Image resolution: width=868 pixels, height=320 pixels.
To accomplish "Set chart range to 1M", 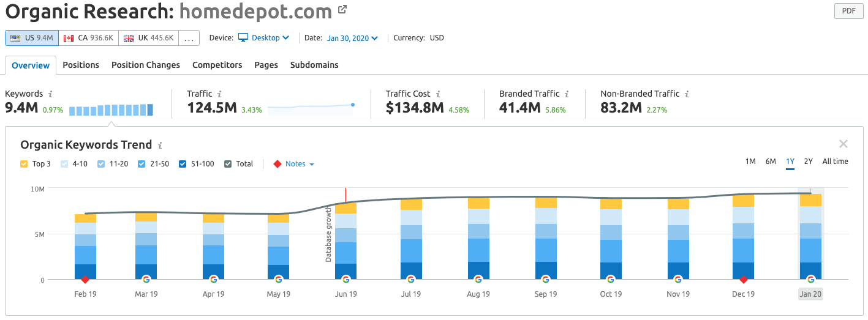I will click(750, 162).
